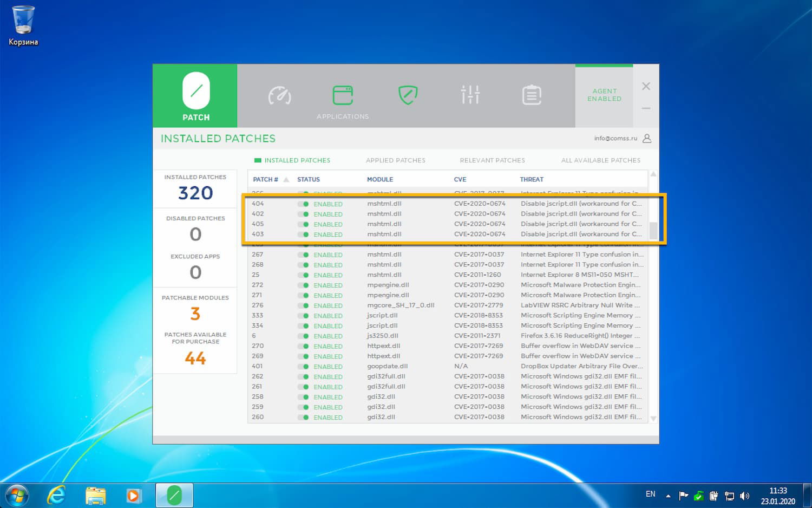The width and height of the screenshot is (812, 508).
Task: Toggle the ENABLED switch for patch 267
Action: [x=302, y=255]
